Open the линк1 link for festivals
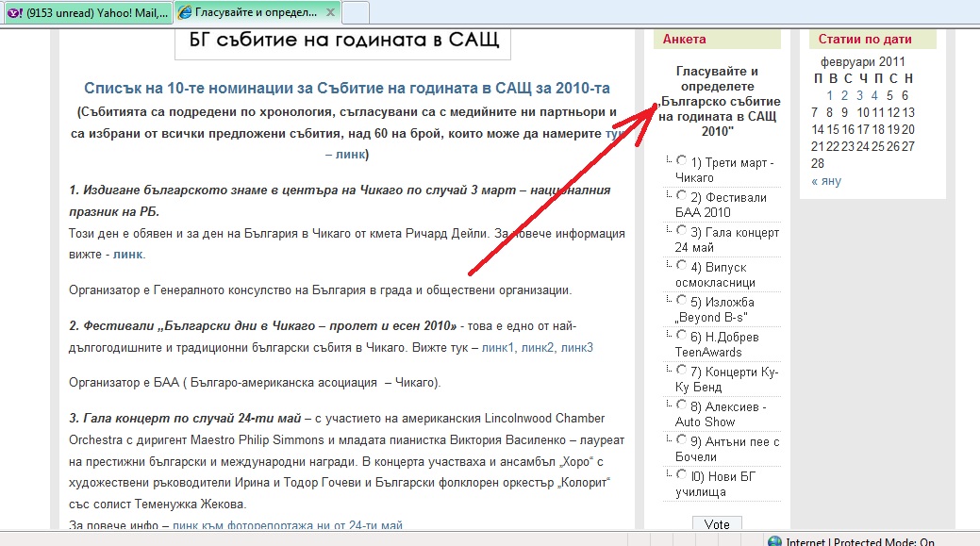Image resolution: width=980 pixels, height=546 pixels. 498,348
